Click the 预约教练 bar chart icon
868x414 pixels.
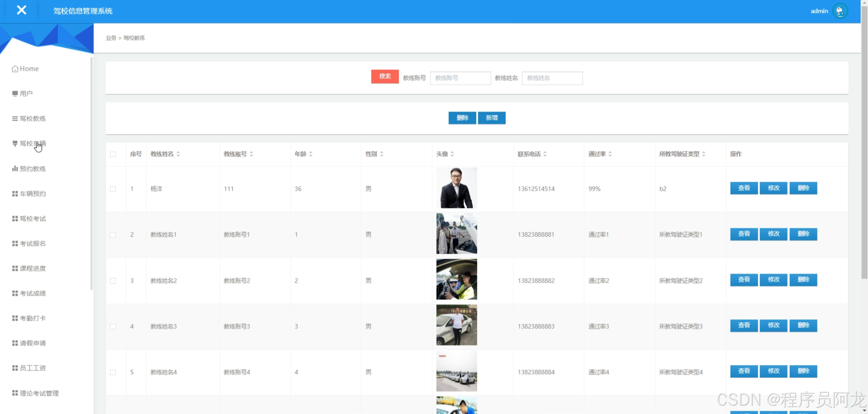click(x=15, y=169)
